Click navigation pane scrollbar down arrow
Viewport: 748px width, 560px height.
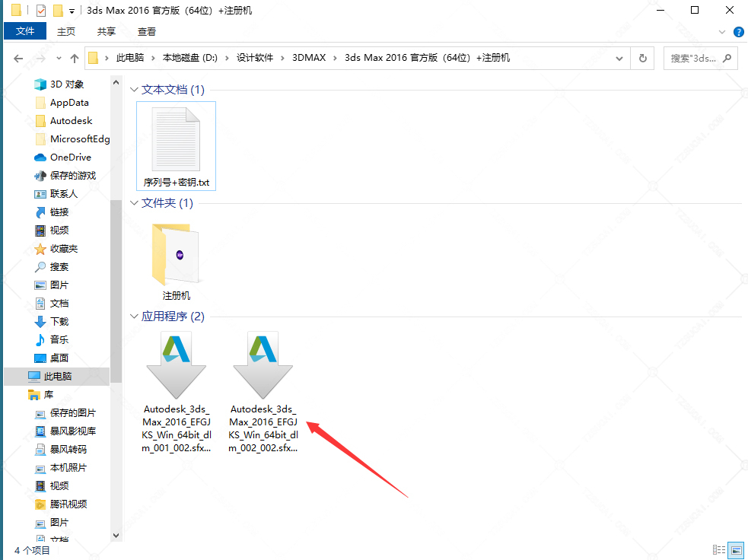pyautogui.click(x=116, y=536)
